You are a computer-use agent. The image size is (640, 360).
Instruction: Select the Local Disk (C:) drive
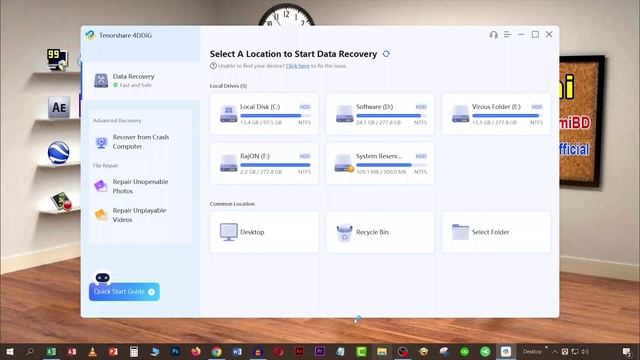264,114
